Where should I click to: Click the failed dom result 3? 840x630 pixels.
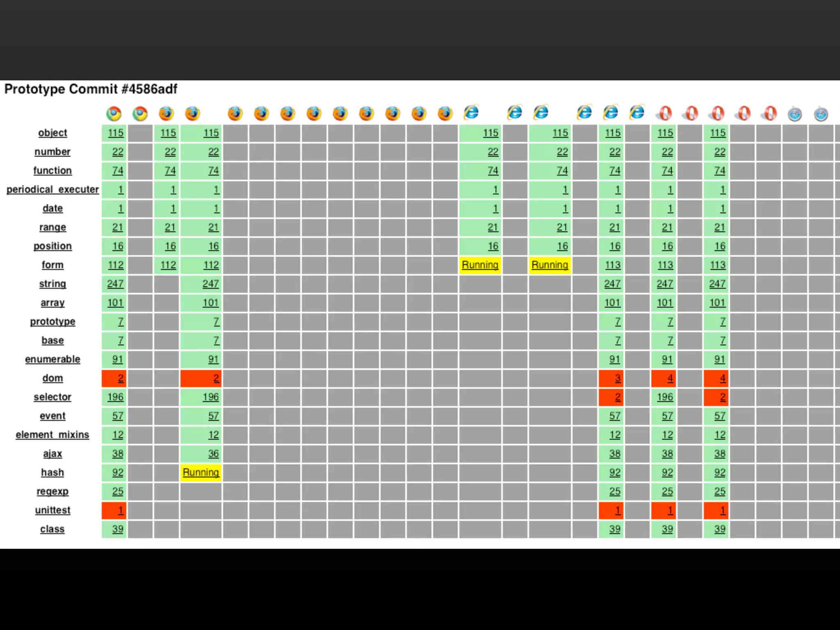tap(617, 378)
